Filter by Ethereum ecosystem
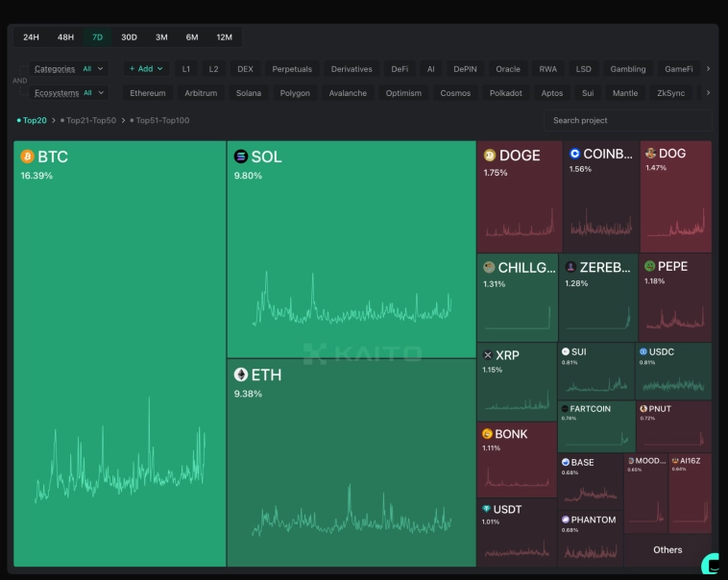Viewport: 728px width, 580px height. coord(148,93)
